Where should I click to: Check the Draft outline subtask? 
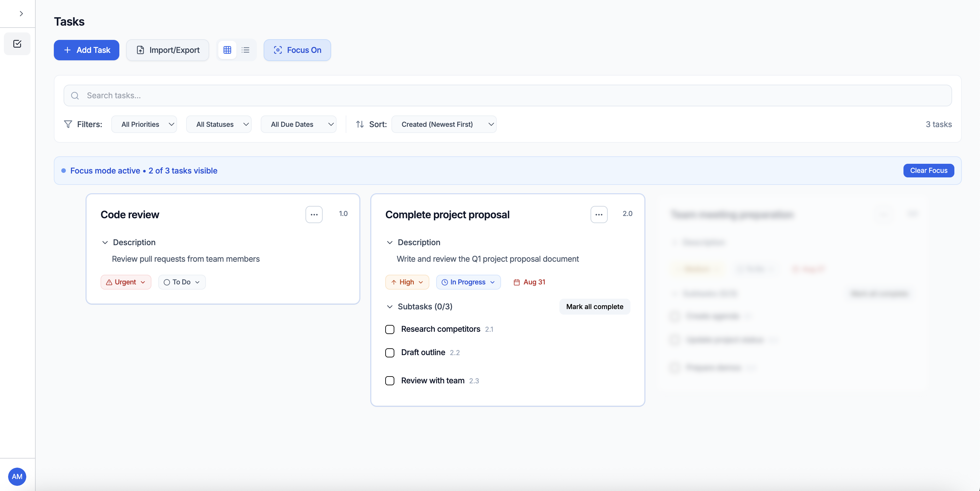tap(389, 353)
